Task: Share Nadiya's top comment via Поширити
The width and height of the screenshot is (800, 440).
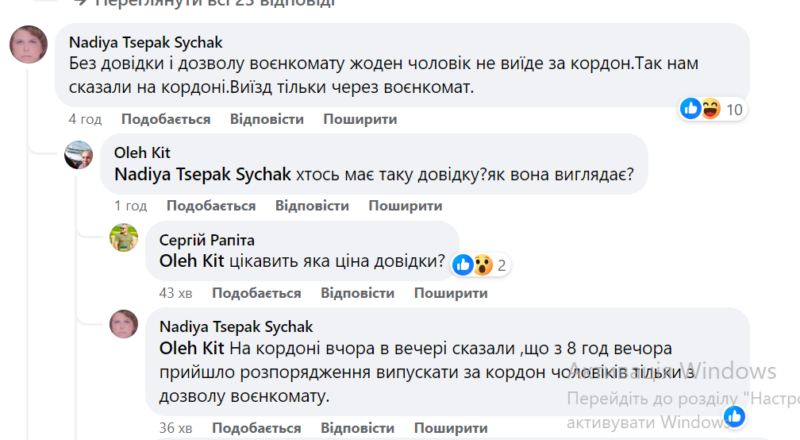Action: pos(360,119)
